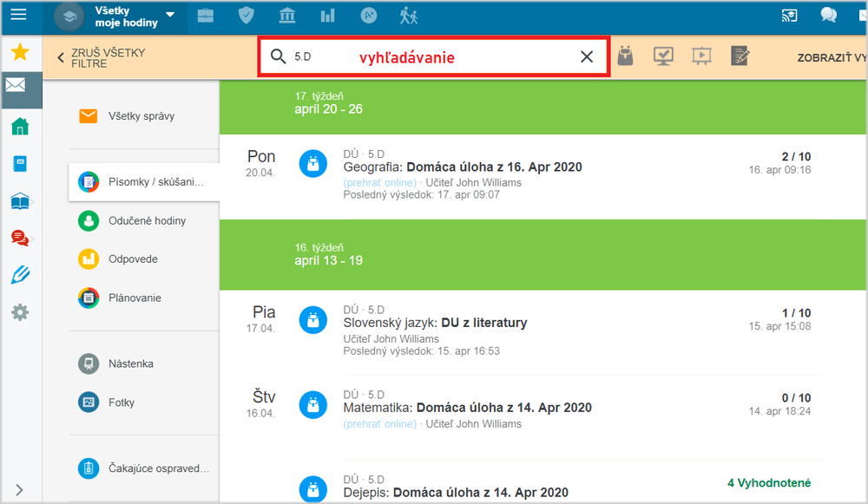Clear the search with the X button
Image resolution: width=868 pixels, height=504 pixels.
click(x=587, y=56)
